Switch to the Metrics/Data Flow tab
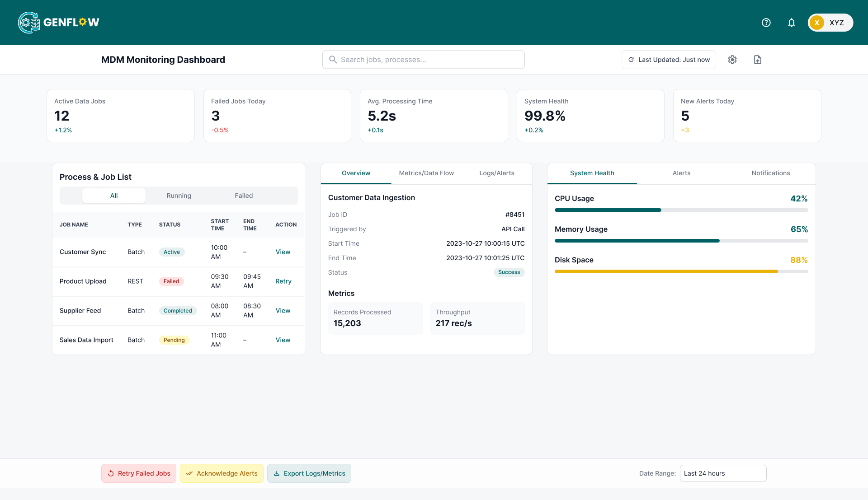The image size is (868, 500). pos(426,173)
